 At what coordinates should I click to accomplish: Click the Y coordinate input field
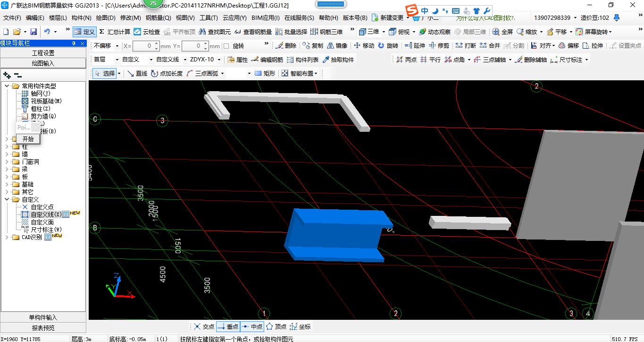coord(195,46)
